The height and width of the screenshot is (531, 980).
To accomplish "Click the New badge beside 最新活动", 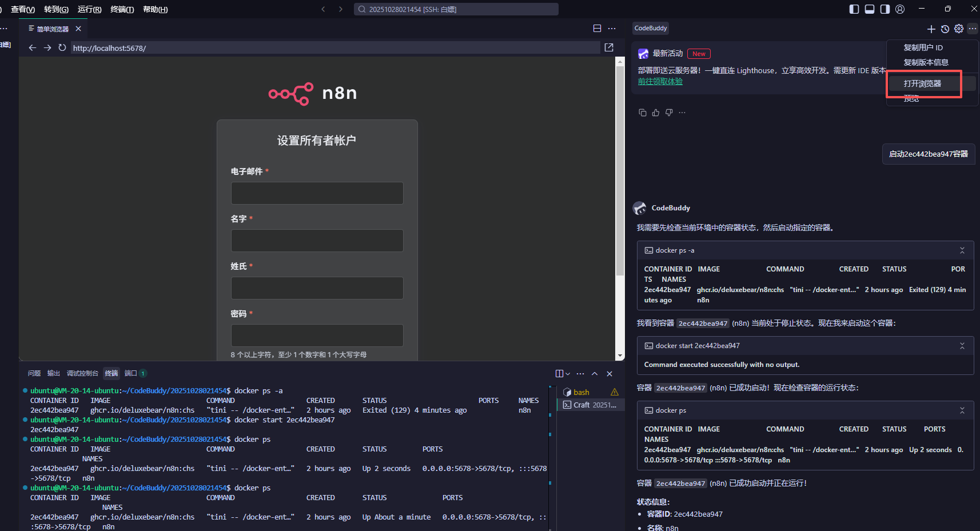I will click(699, 54).
